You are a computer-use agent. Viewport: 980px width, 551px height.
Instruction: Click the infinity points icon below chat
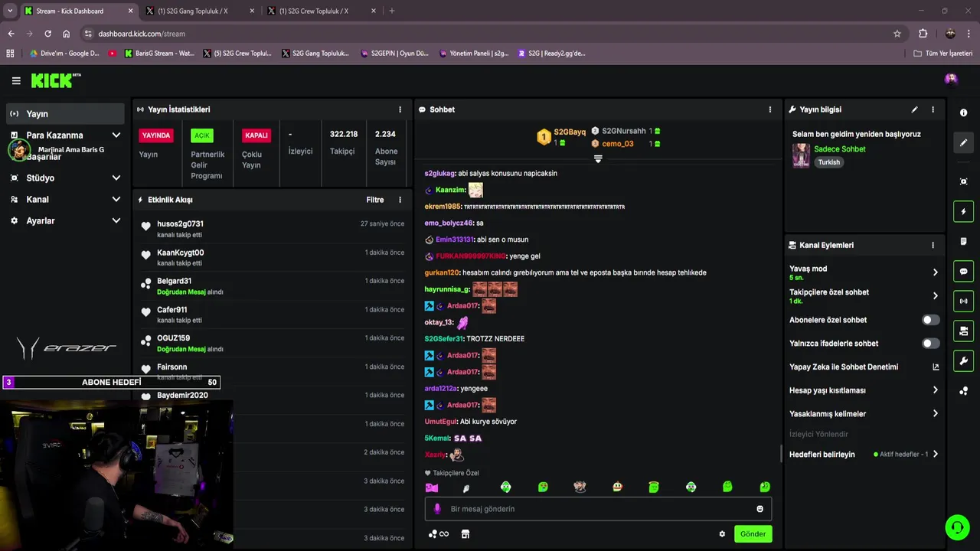click(439, 534)
